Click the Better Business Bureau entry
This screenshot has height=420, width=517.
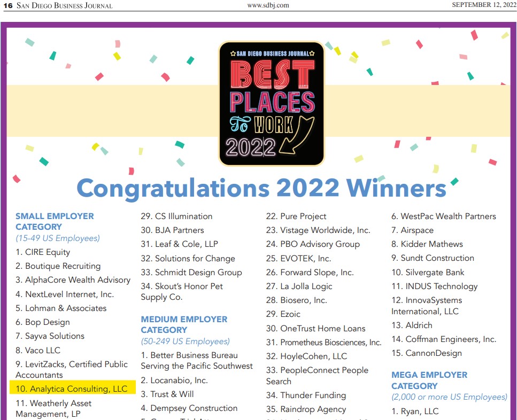197,360
